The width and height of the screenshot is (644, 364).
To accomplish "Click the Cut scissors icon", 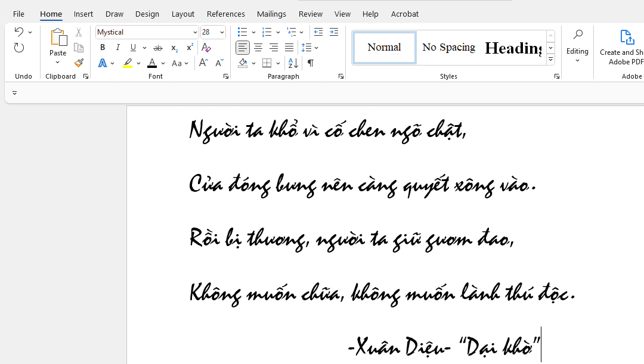I will coord(79,32).
